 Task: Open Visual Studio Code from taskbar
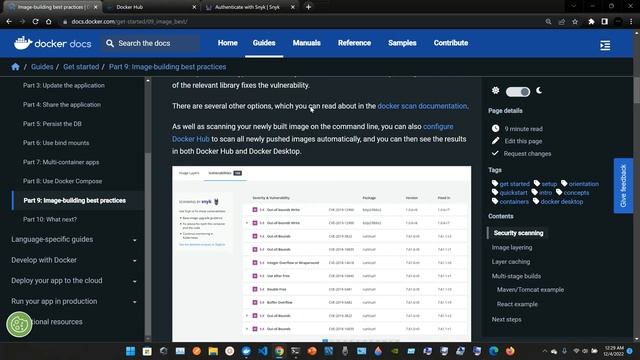pos(263,351)
